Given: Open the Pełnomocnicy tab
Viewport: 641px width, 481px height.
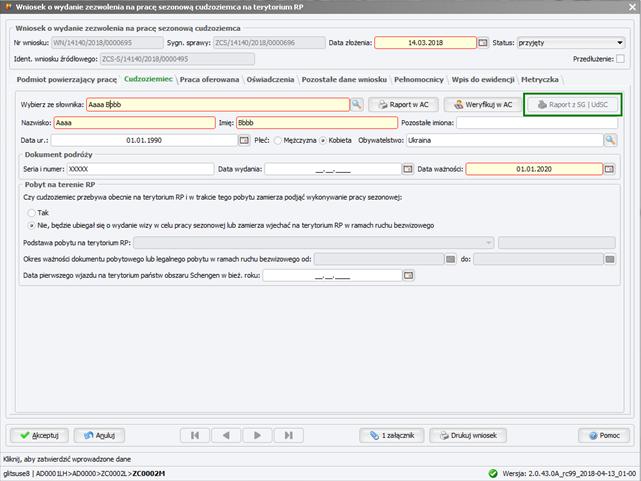Looking at the screenshot, I should 419,80.
